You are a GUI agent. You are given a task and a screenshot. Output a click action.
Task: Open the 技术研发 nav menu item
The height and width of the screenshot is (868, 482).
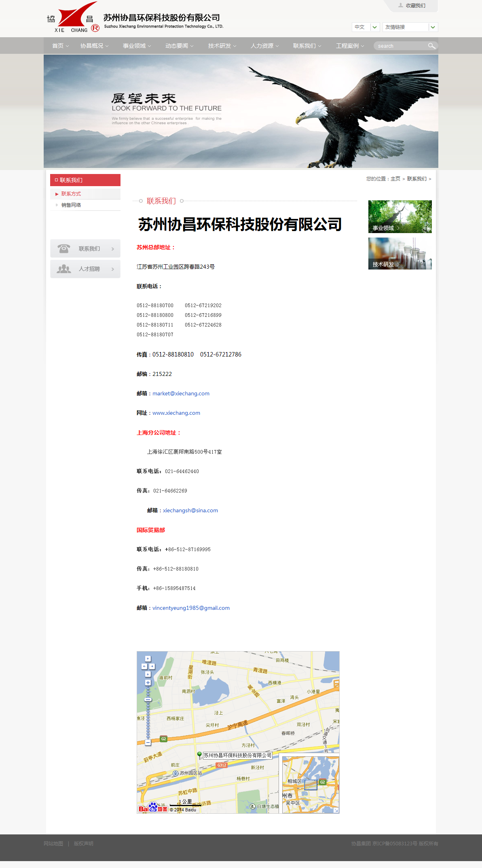(x=222, y=46)
